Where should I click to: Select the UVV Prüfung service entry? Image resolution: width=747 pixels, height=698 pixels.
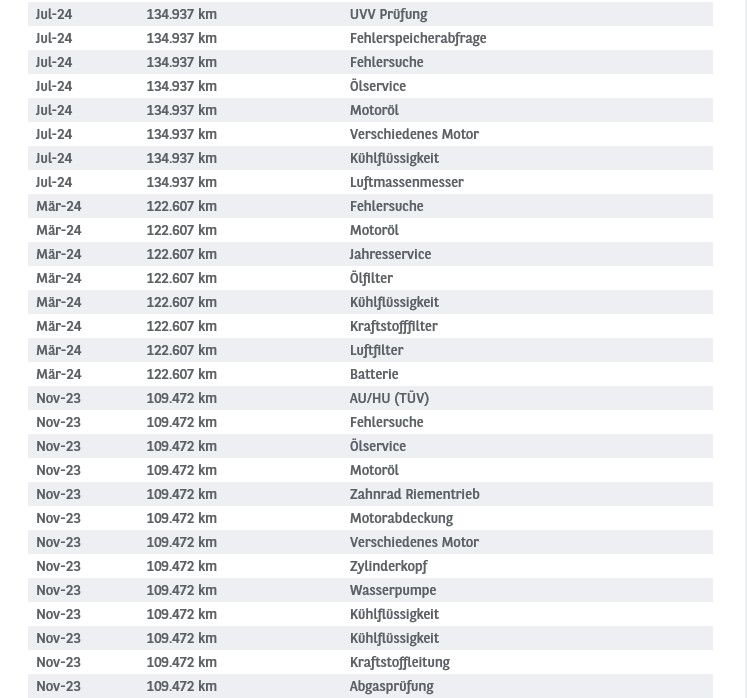coord(370,14)
